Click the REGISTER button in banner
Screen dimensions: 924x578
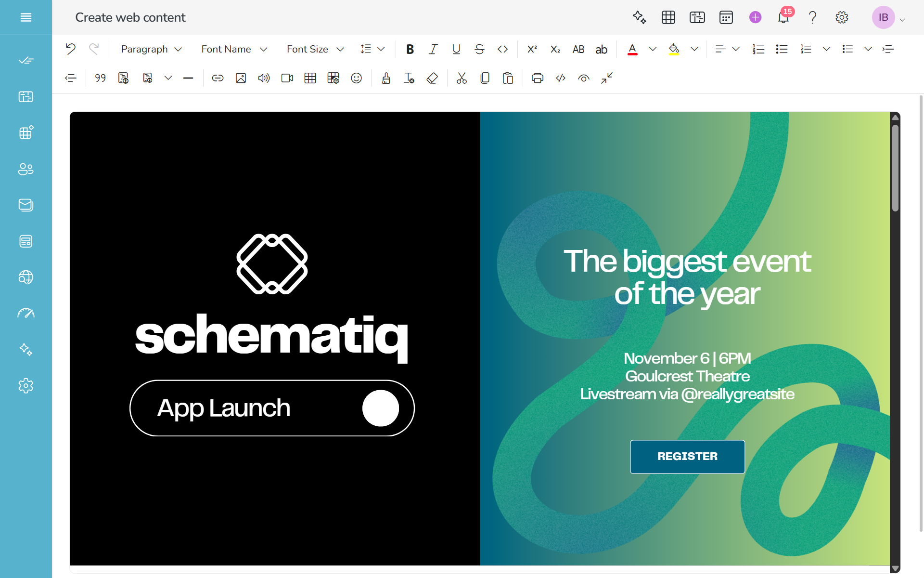pos(687,456)
